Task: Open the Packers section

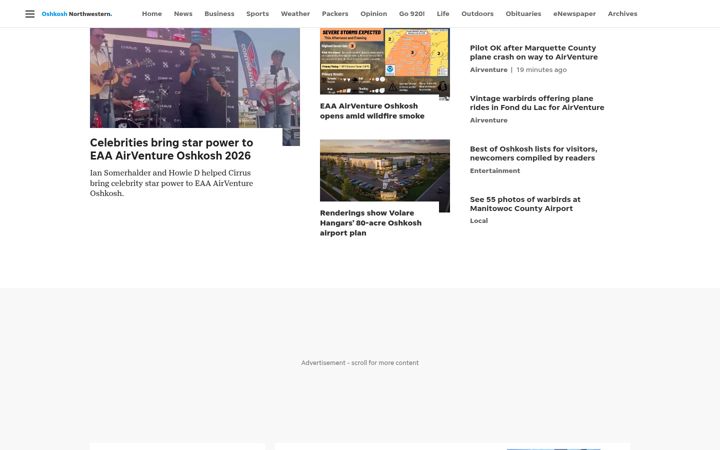Action: [335, 14]
